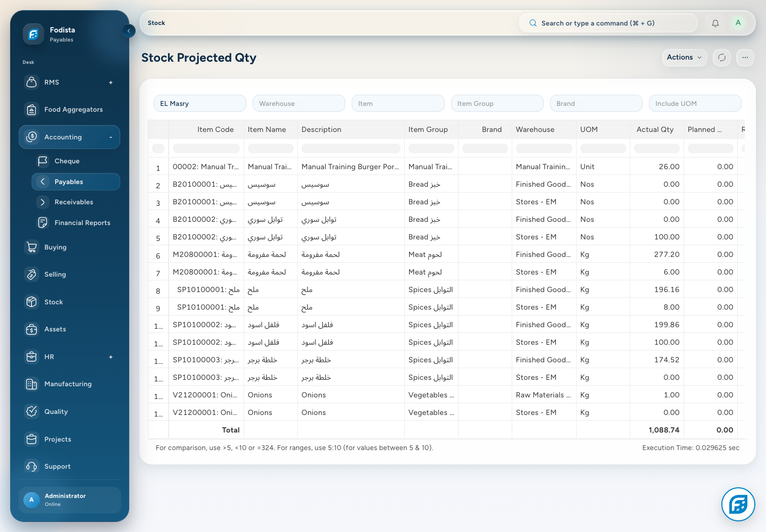
Task: Open the Support headset icon
Action: coord(31,467)
